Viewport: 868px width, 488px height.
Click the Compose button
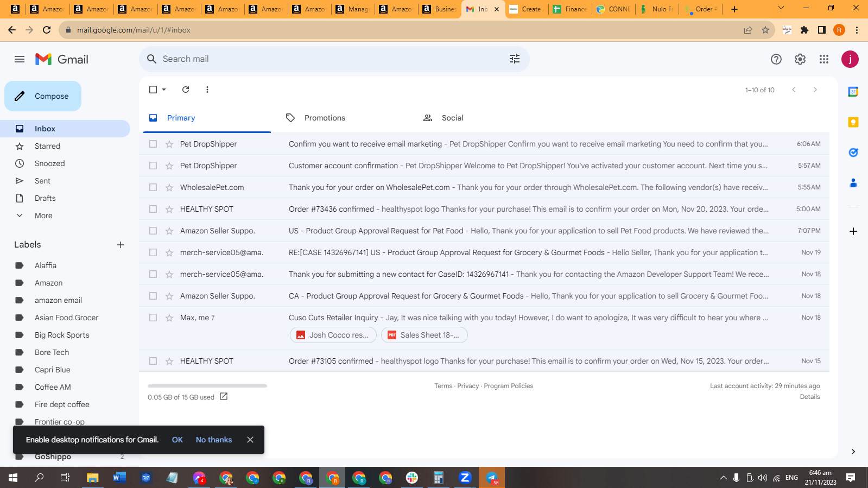tap(43, 96)
